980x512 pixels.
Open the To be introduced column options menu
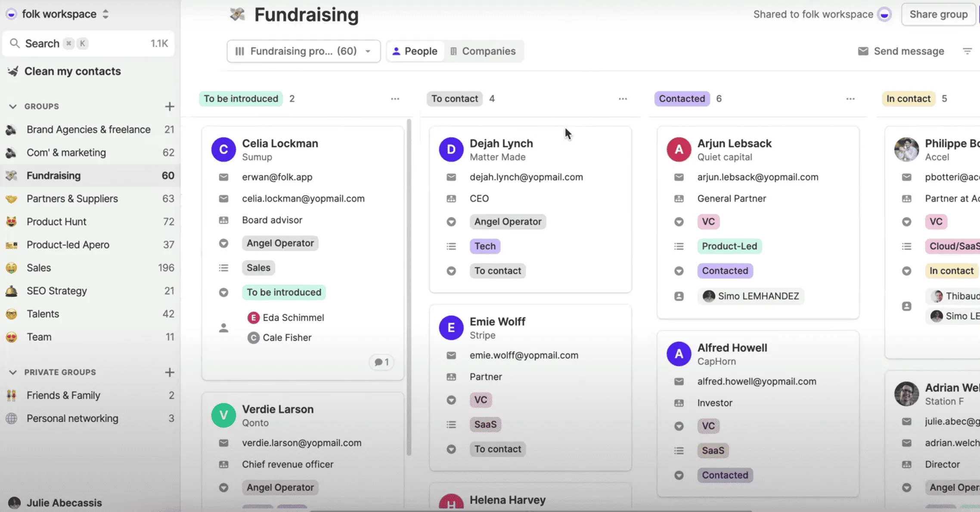click(395, 99)
